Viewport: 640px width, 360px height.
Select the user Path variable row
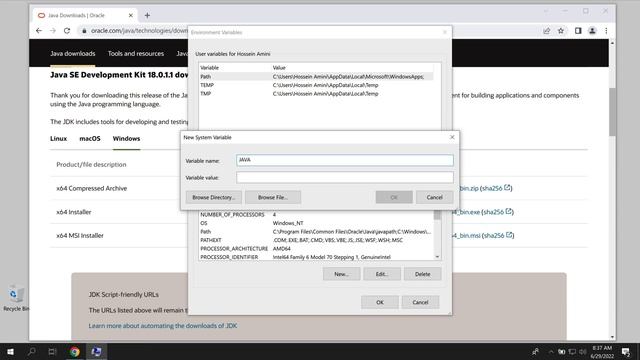[x=316, y=76]
